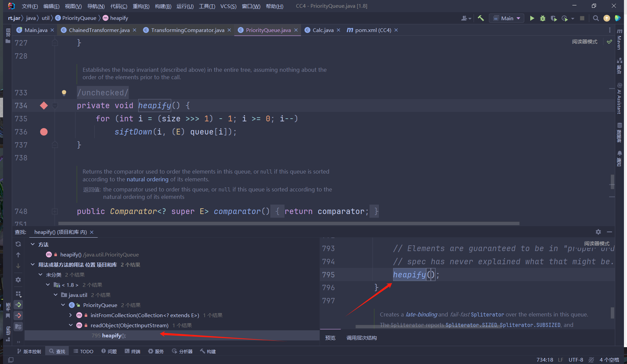Toggle group-by-package icon in find panel

pos(18,294)
